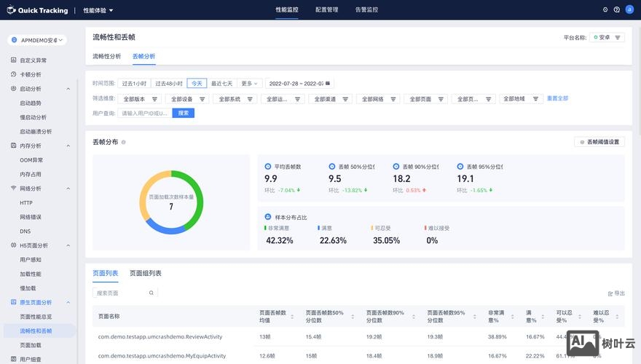Image resolution: width=641 pixels, height=364 pixels.
Task: Select the 过去1小时 time range
Action: (134, 83)
